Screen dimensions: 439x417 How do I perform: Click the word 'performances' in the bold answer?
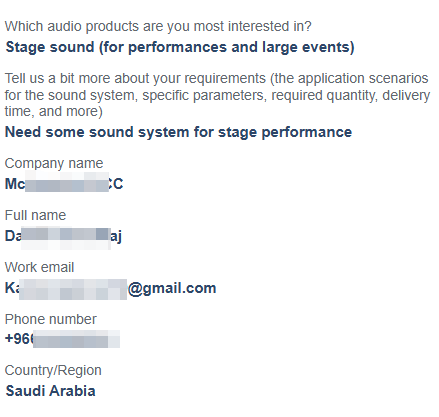178,47
